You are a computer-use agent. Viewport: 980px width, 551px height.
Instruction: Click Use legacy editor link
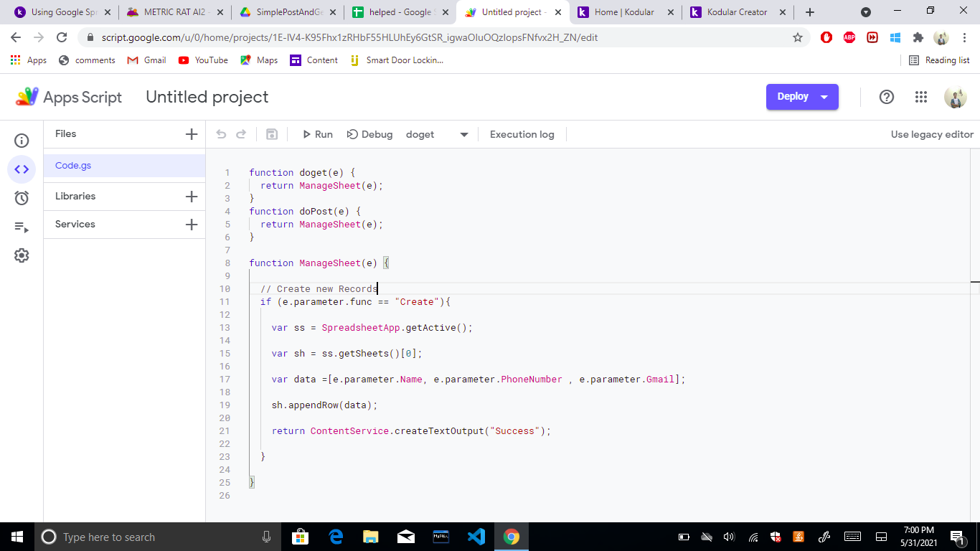(932, 134)
